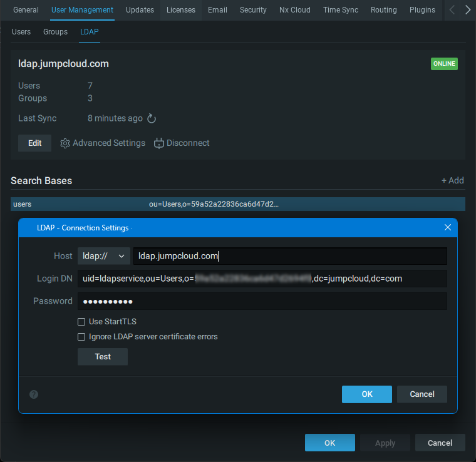Image resolution: width=476 pixels, height=462 pixels.
Task: Close the LDAP Connection Settings dialog
Action: coord(447,227)
